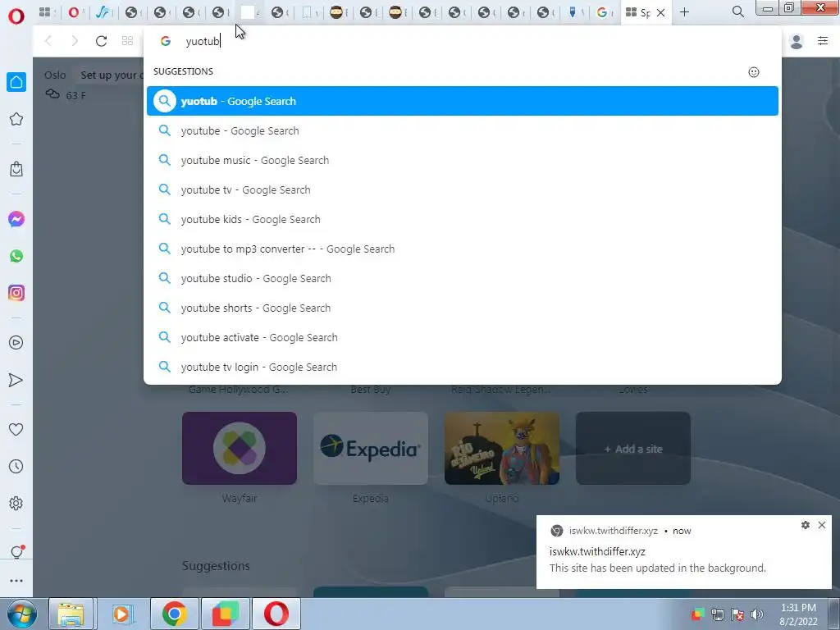Open a new tab with plus button
840x630 pixels.
(684, 11)
